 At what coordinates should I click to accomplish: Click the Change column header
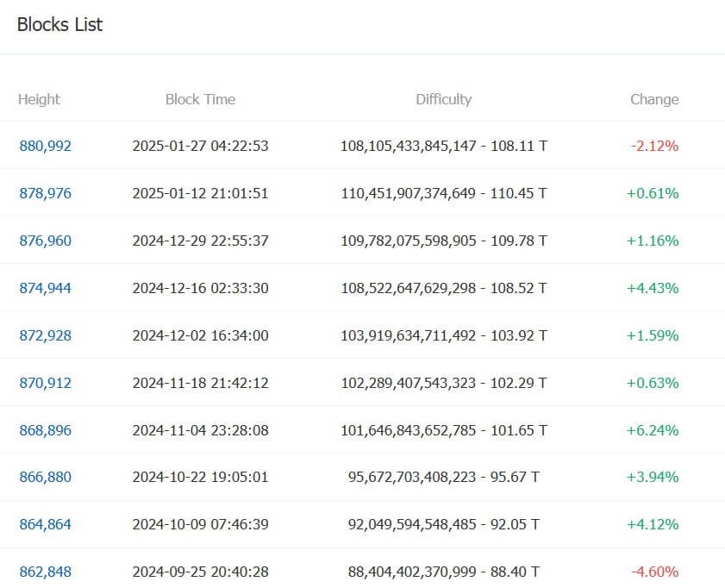654,99
